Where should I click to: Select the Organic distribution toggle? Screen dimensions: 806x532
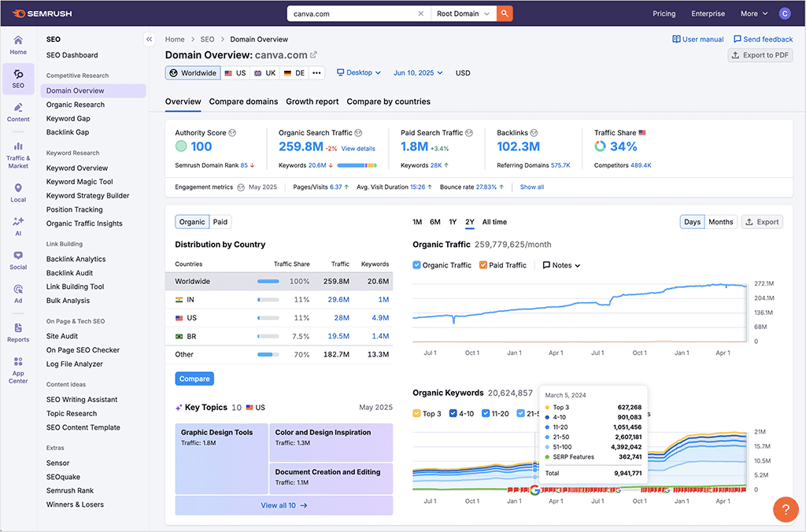click(x=192, y=222)
